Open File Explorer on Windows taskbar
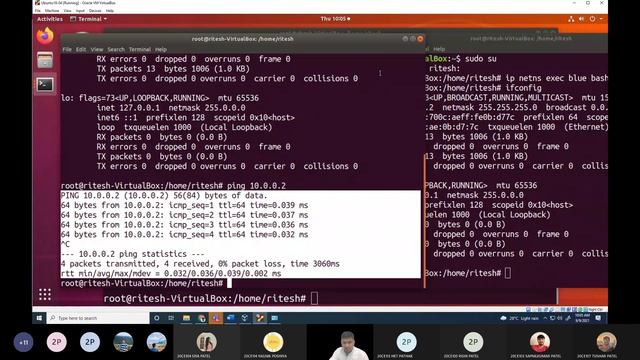This screenshot has width=640, height=360. coord(187,318)
